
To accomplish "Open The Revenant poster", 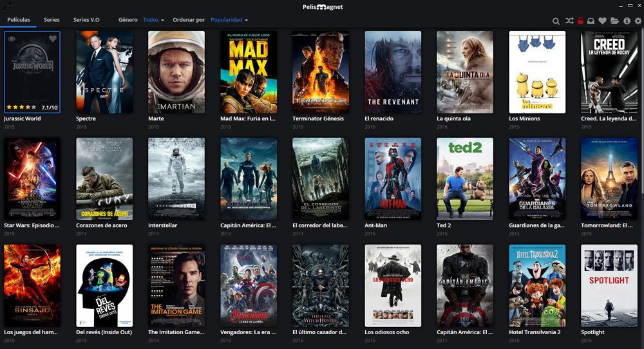I will click(x=393, y=72).
